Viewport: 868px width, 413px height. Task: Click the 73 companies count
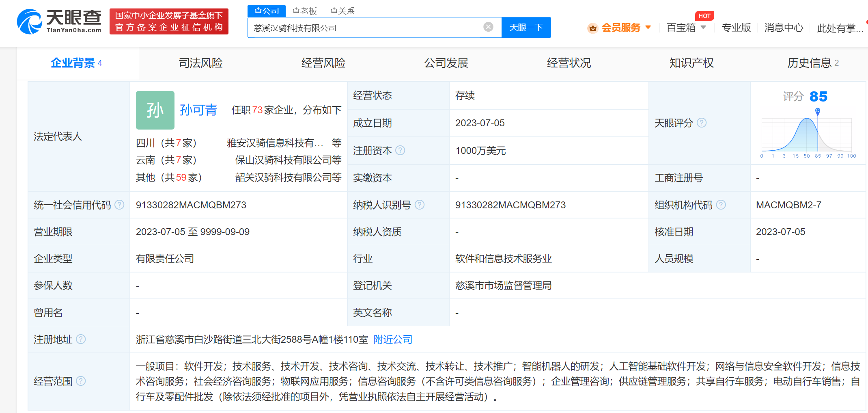pyautogui.click(x=257, y=110)
